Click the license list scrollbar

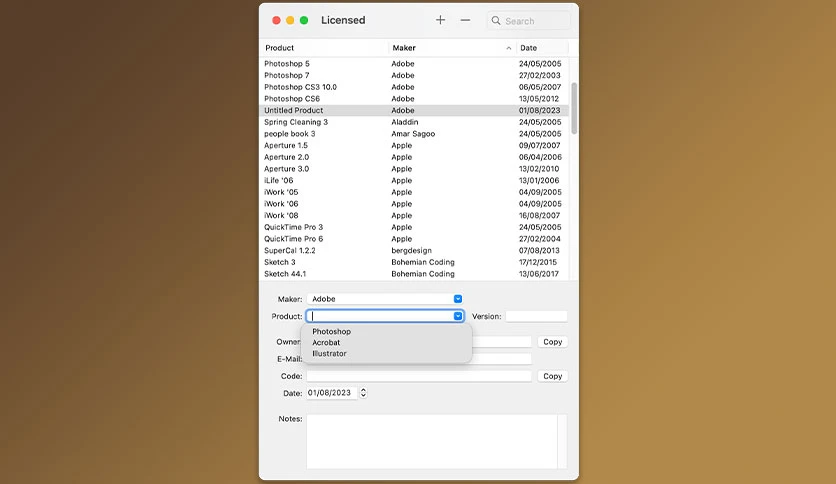[574, 108]
